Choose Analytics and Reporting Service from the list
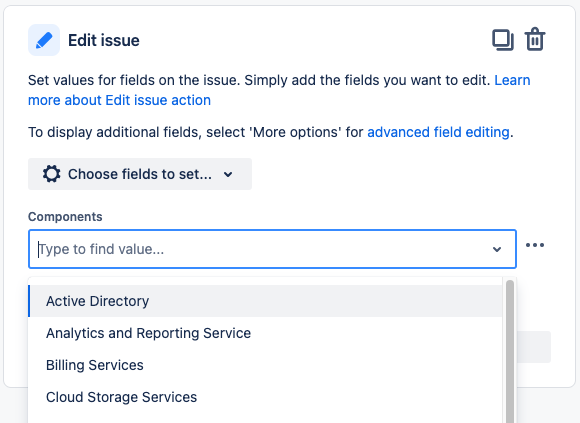The width and height of the screenshot is (580, 423). pyautogui.click(x=265, y=333)
